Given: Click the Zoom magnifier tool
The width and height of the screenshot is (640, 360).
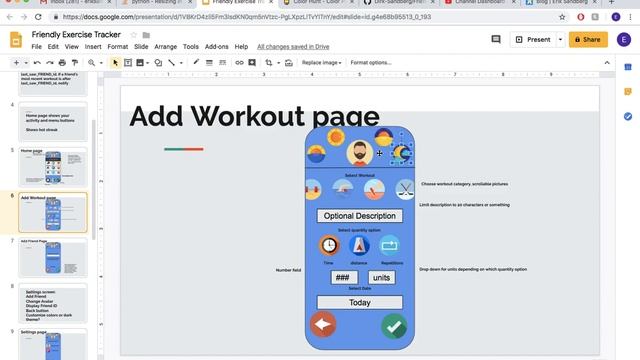Looking at the screenshot, I should tap(91, 63).
